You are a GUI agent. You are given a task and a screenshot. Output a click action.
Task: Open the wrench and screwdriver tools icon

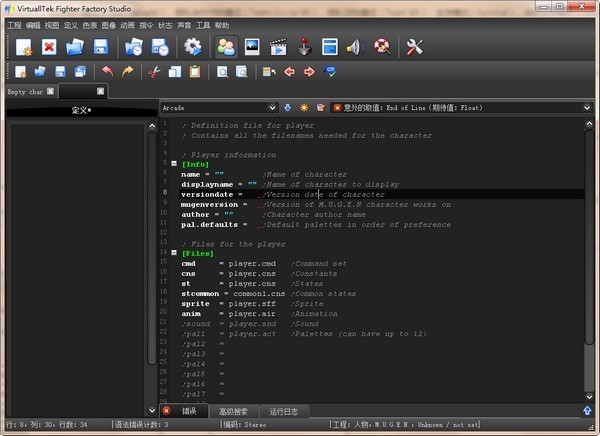coord(416,47)
